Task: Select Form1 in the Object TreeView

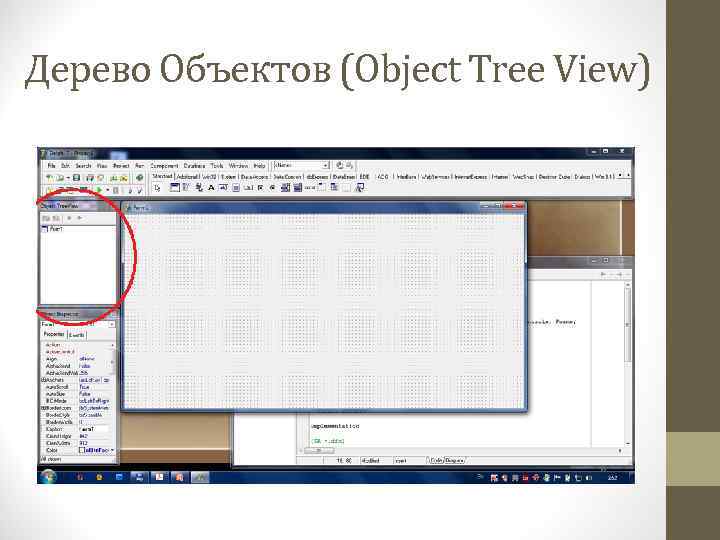Action: [x=52, y=229]
